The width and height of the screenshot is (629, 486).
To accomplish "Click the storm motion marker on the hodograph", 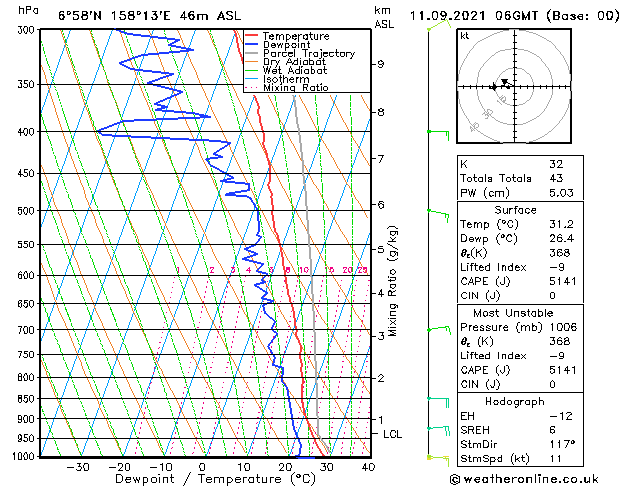I will pyautogui.click(x=504, y=81).
